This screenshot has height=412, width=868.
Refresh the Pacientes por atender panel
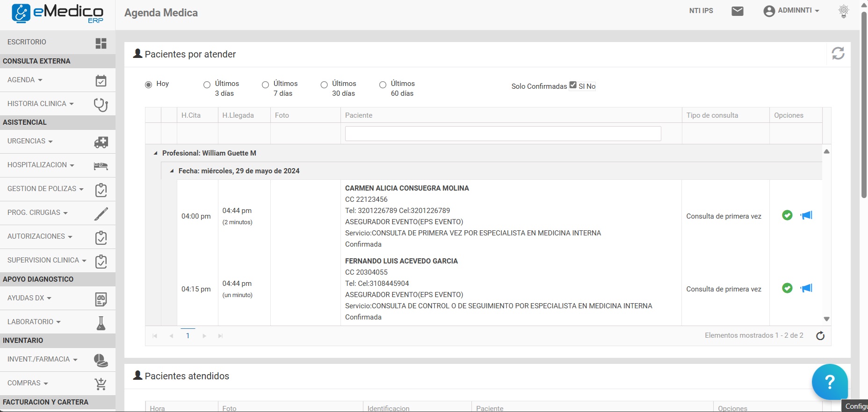838,53
